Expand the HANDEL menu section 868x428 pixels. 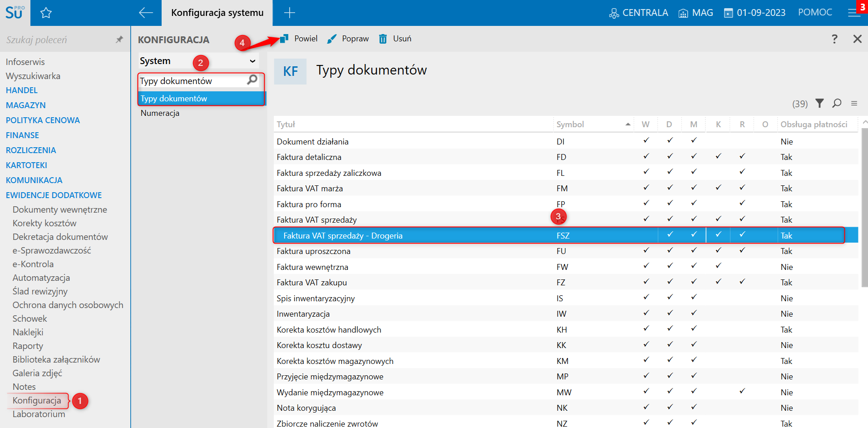tap(22, 90)
